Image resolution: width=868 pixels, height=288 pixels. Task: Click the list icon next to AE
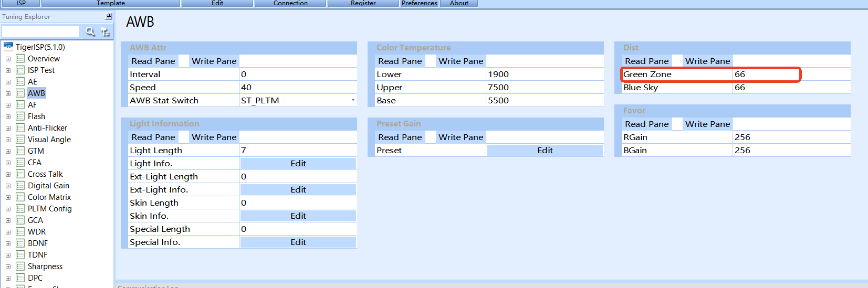click(x=20, y=81)
